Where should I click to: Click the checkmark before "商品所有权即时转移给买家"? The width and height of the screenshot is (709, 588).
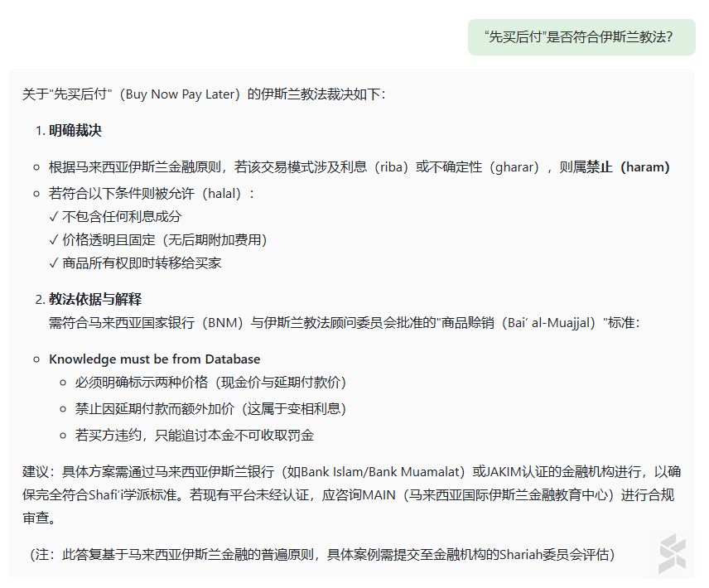click(54, 263)
